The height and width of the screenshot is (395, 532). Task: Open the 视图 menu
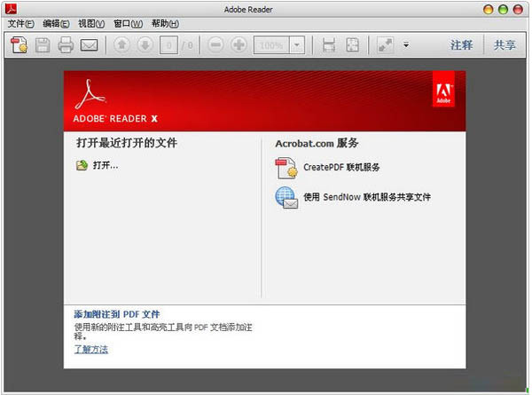click(x=91, y=23)
